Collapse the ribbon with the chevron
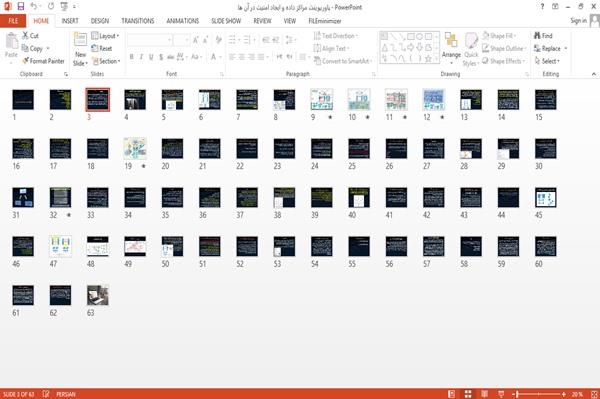This screenshot has height=399, width=600. point(594,74)
